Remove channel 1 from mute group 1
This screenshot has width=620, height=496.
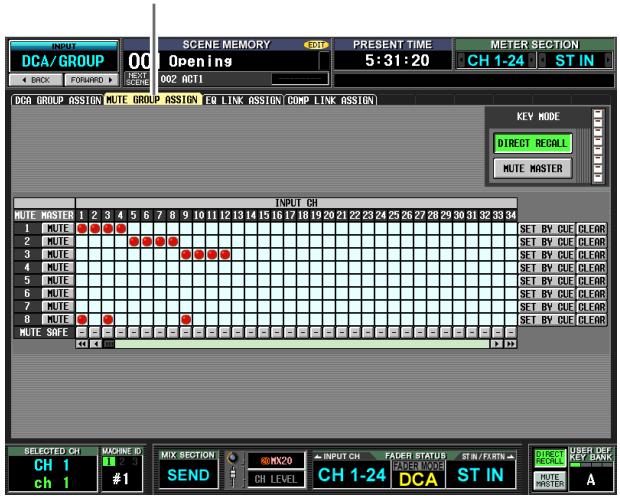coord(82,229)
